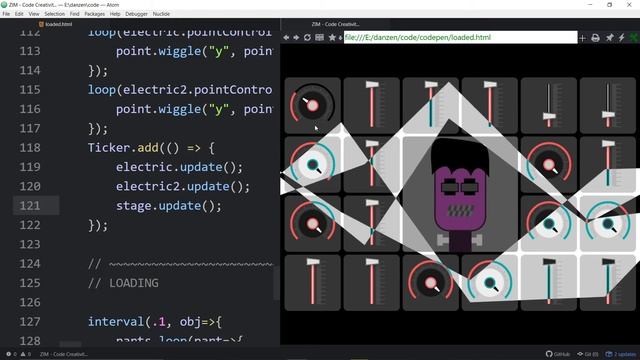Screen dimensions: 640x360
Task: Print the preview page with printer icon
Action: pos(596,38)
